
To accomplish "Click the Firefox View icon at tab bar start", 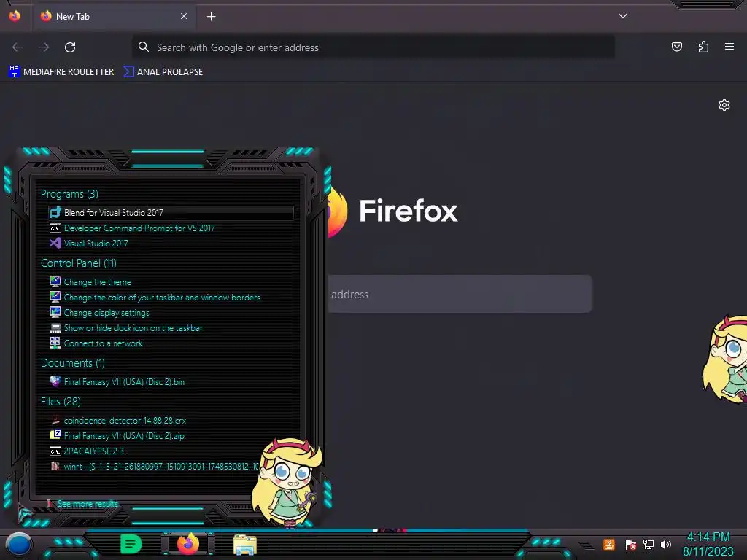I will pyautogui.click(x=15, y=16).
